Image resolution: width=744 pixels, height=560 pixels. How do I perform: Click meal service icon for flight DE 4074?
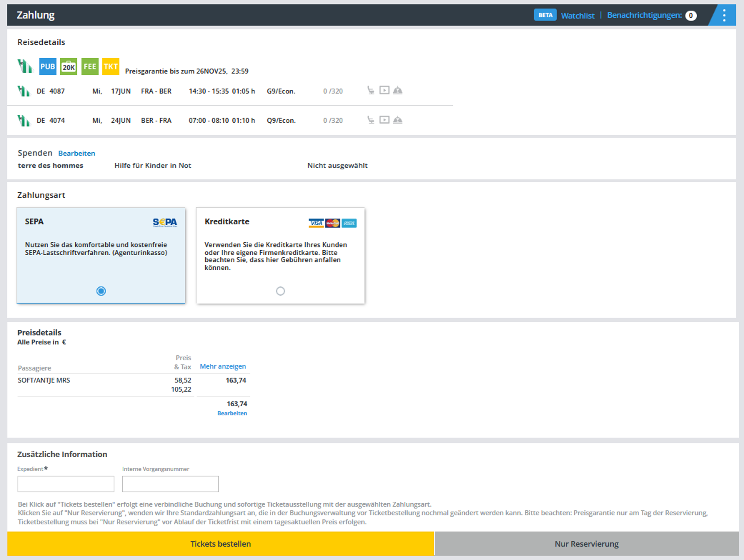[x=398, y=120]
